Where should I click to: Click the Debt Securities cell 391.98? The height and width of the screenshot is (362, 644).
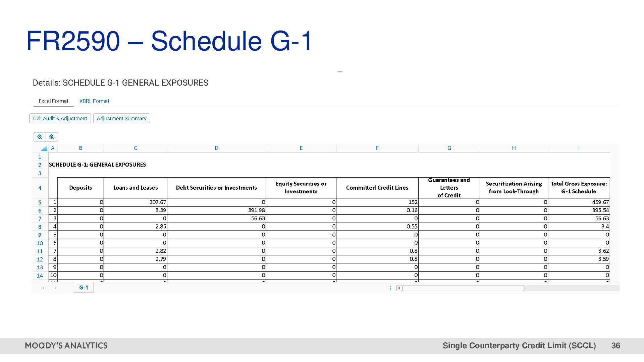point(216,210)
